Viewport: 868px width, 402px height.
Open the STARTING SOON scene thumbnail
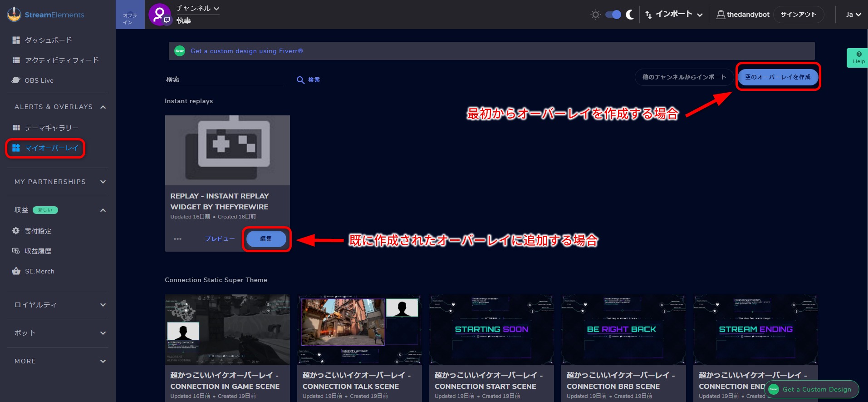click(491, 330)
